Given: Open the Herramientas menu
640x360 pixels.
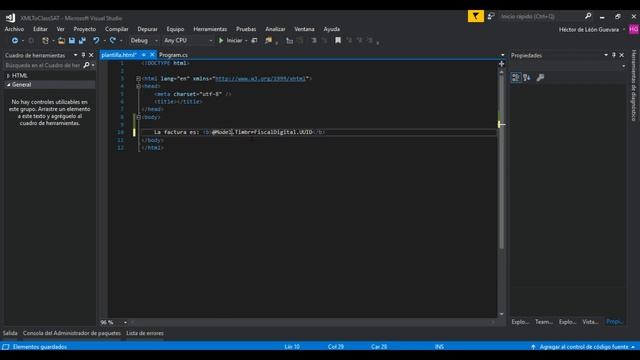Looking at the screenshot, I should point(210,29).
